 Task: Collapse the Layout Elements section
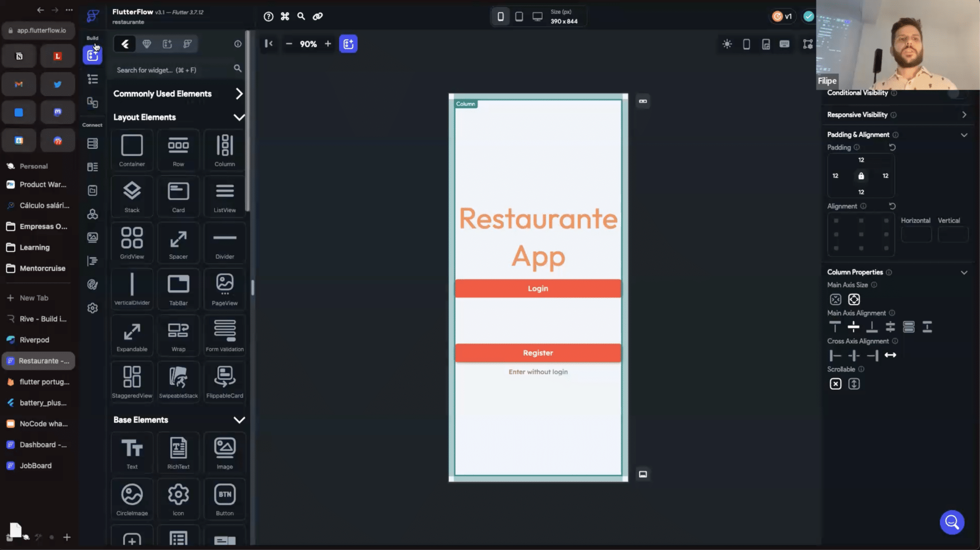(x=239, y=117)
